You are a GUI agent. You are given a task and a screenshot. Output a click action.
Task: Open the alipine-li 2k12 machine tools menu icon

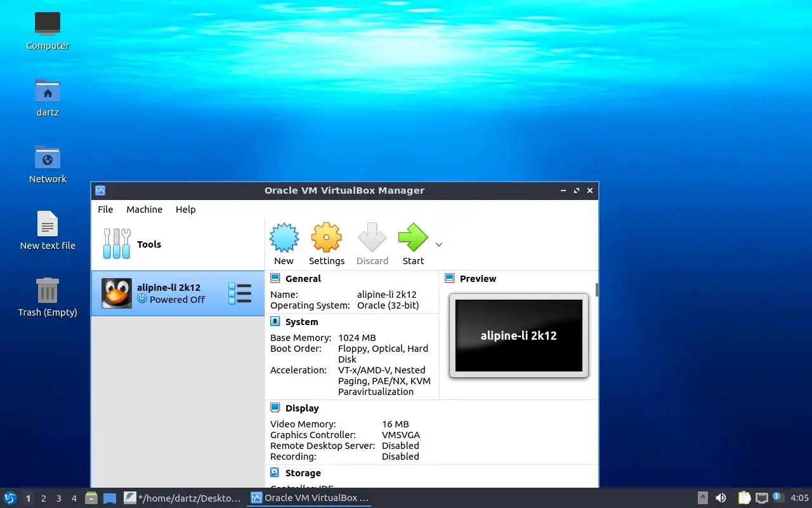pyautogui.click(x=240, y=293)
